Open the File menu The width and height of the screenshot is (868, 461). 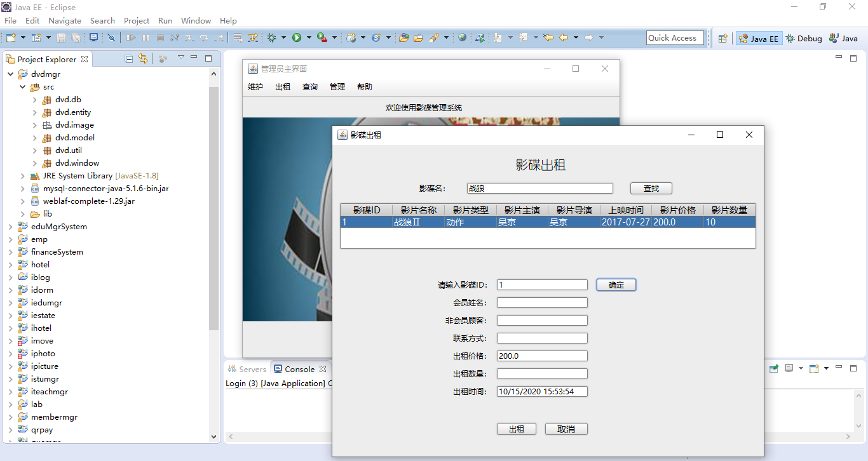[10, 20]
